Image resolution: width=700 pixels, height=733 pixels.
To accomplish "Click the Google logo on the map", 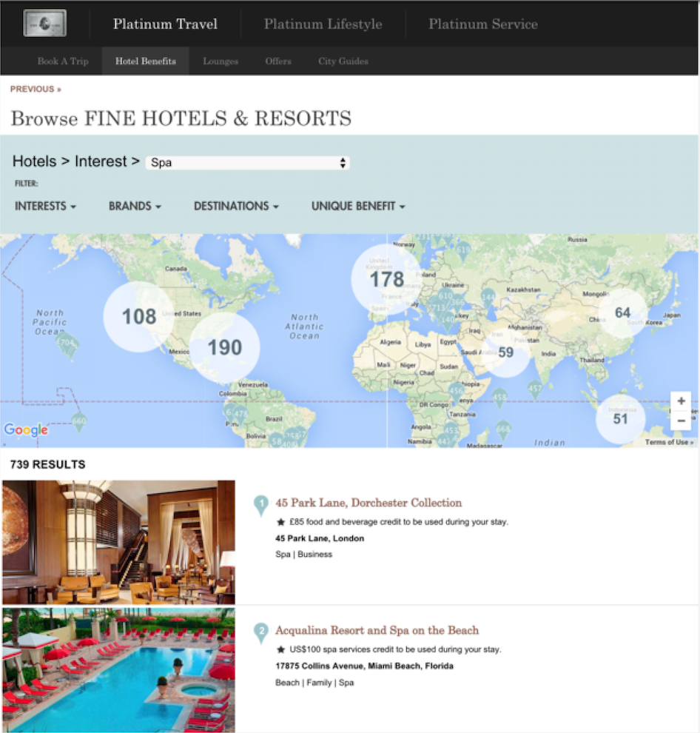I will [26, 429].
